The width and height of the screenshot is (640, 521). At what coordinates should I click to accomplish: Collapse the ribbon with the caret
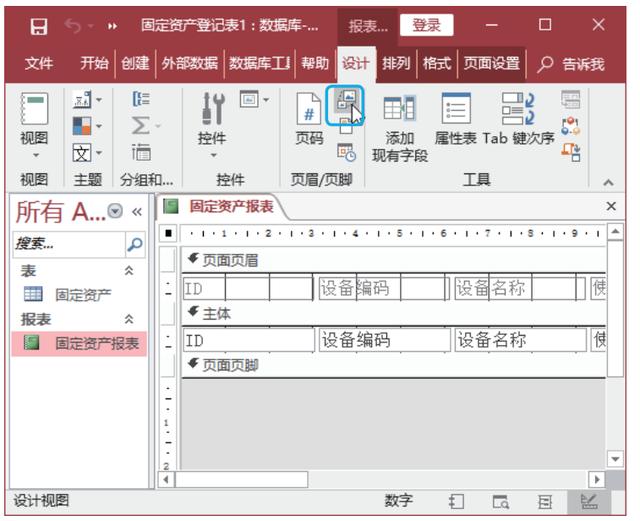tap(608, 182)
